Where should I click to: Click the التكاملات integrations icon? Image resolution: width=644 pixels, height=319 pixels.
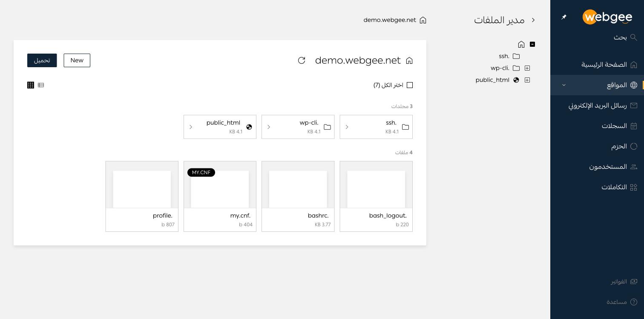[634, 187]
